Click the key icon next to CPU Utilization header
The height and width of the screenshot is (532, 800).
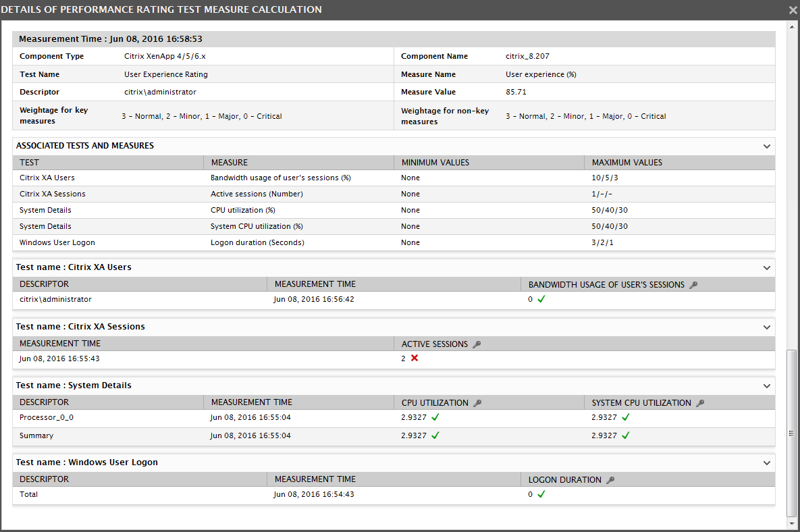pos(477,403)
